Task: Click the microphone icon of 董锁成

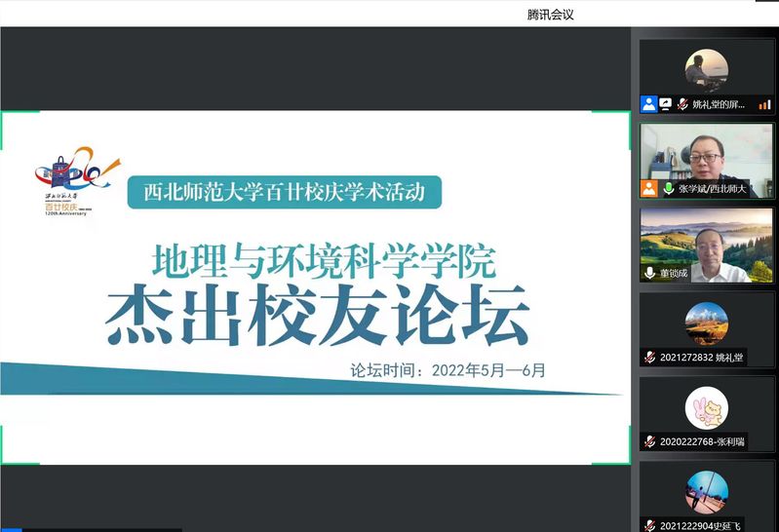Action: click(649, 274)
